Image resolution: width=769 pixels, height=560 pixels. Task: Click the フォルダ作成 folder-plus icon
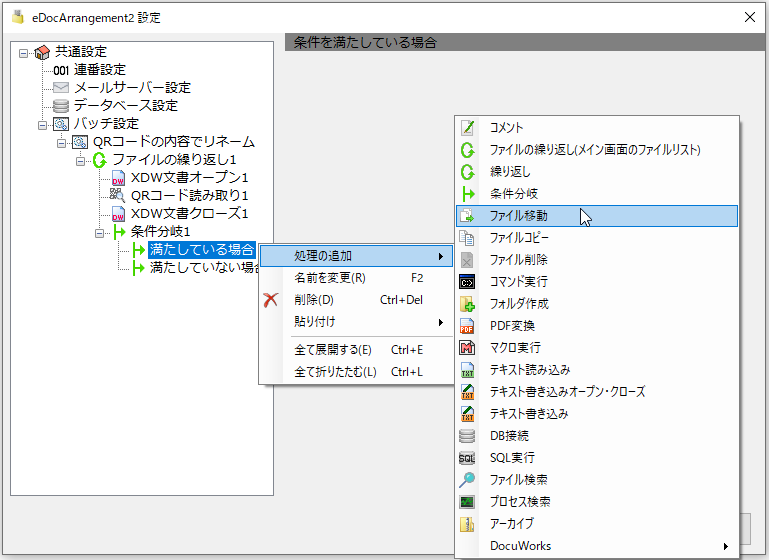pyautogui.click(x=467, y=304)
